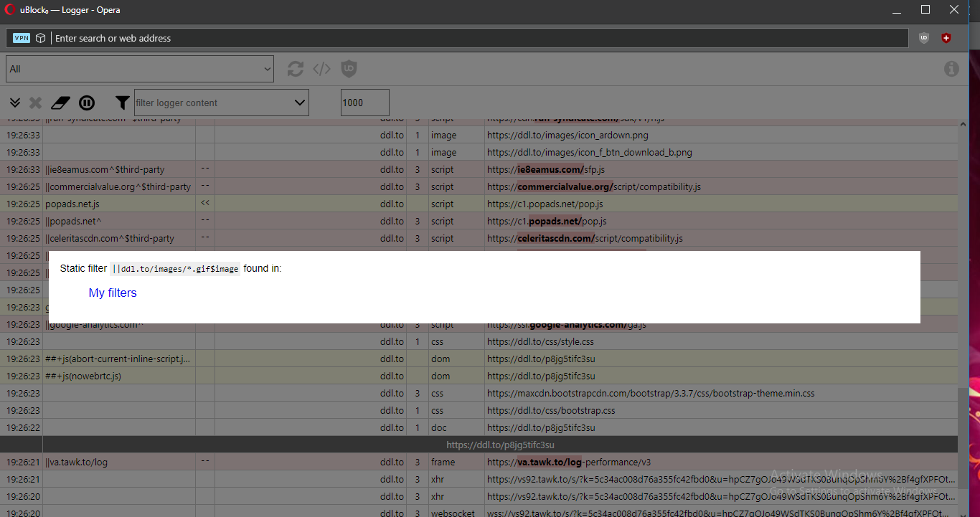The height and width of the screenshot is (517, 980).
Task: Click the Opera logo in title bar
Action: [x=9, y=10]
